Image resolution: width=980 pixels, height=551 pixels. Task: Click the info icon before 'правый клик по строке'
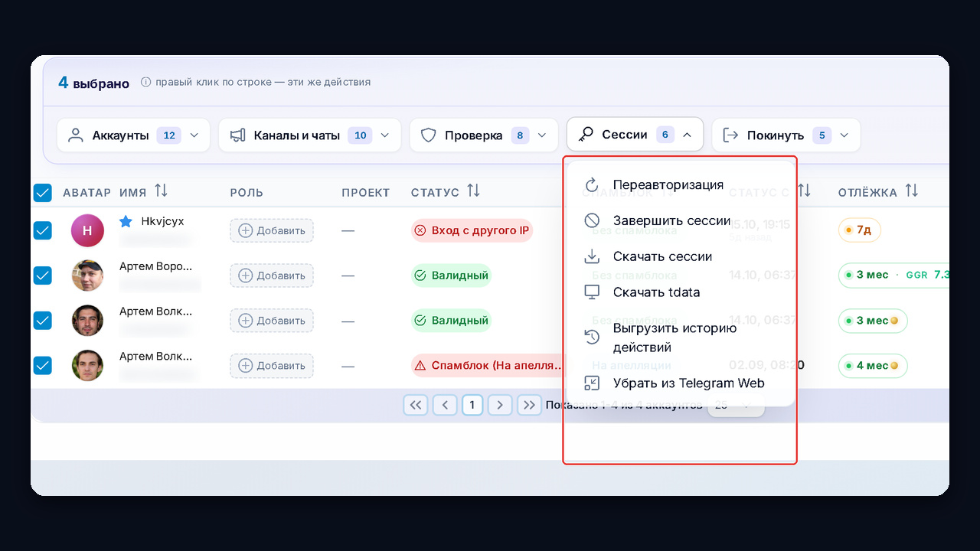146,82
